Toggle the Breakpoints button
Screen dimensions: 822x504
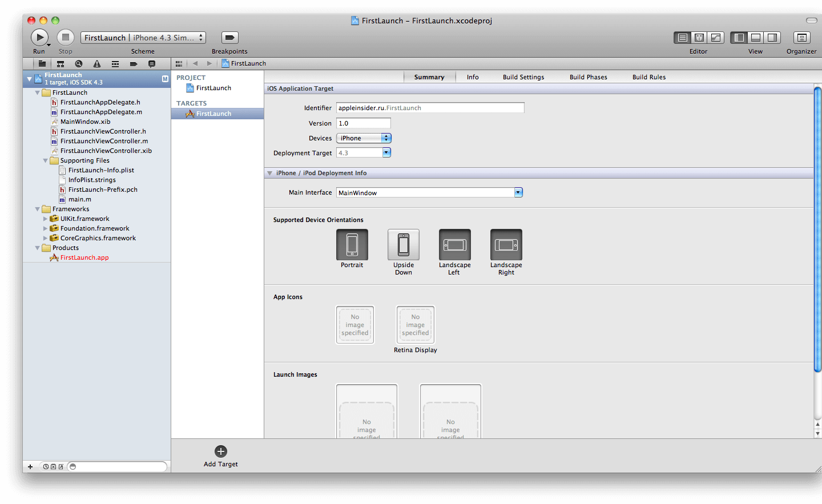(229, 38)
